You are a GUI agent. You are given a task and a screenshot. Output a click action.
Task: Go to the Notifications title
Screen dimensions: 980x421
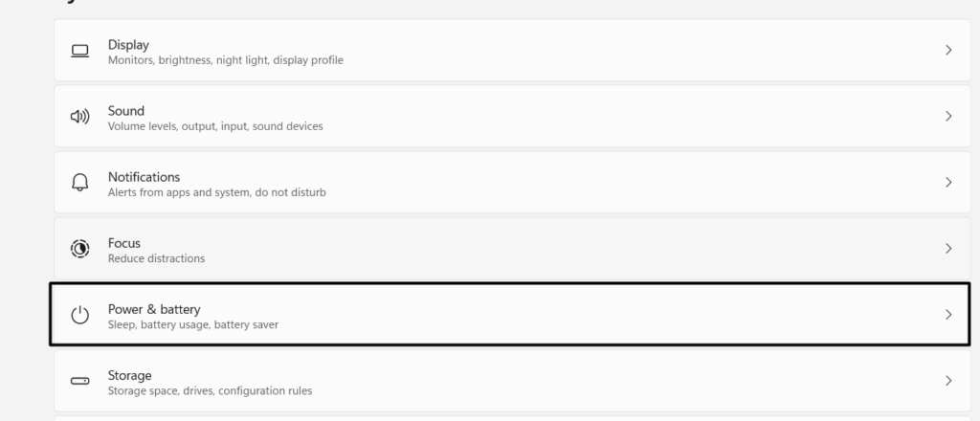[x=144, y=176]
